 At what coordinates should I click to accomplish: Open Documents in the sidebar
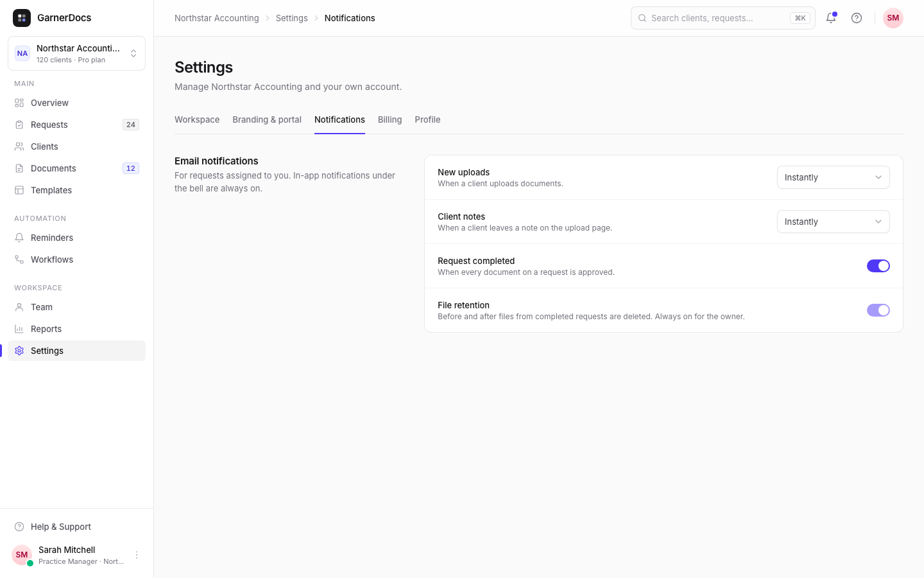tap(76, 168)
